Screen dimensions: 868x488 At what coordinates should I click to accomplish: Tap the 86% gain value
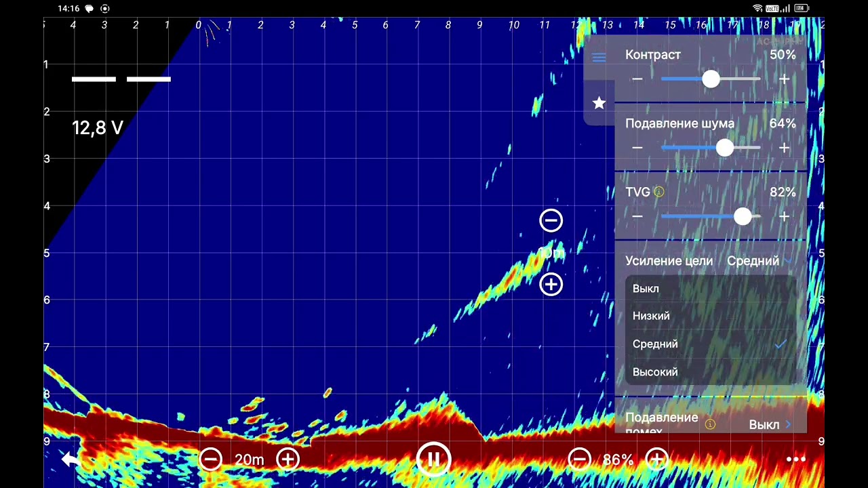618,460
